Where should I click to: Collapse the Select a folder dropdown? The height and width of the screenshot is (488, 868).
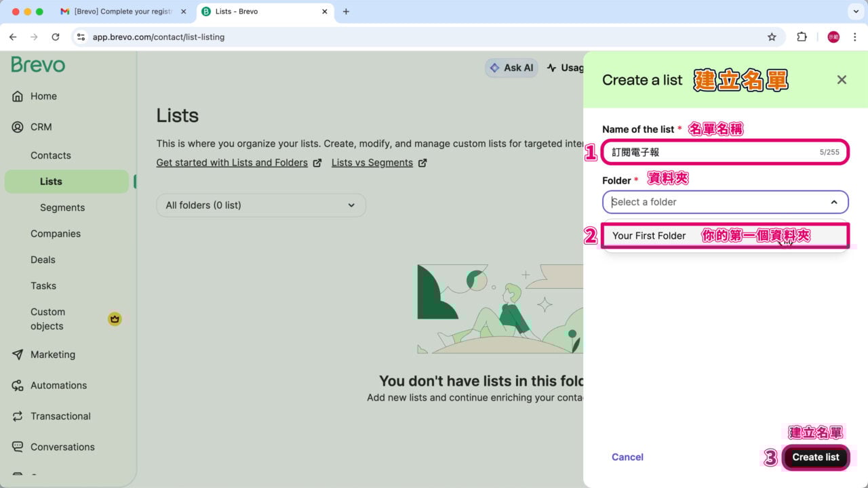click(x=834, y=202)
